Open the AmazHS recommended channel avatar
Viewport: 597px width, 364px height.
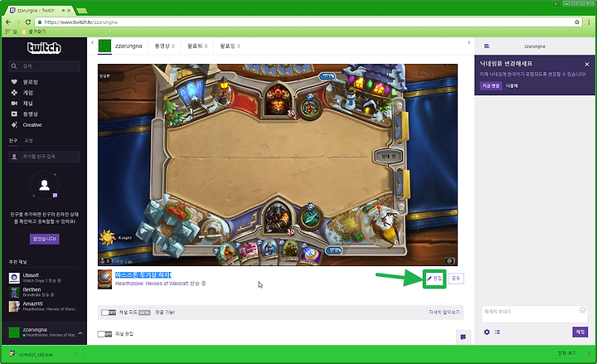tap(14, 307)
